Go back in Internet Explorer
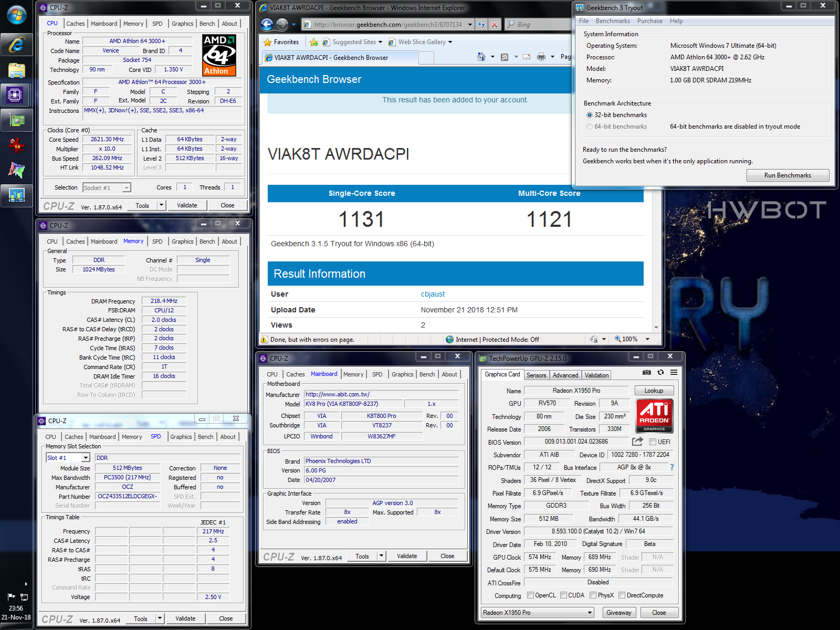This screenshot has width=840, height=630. (x=267, y=24)
